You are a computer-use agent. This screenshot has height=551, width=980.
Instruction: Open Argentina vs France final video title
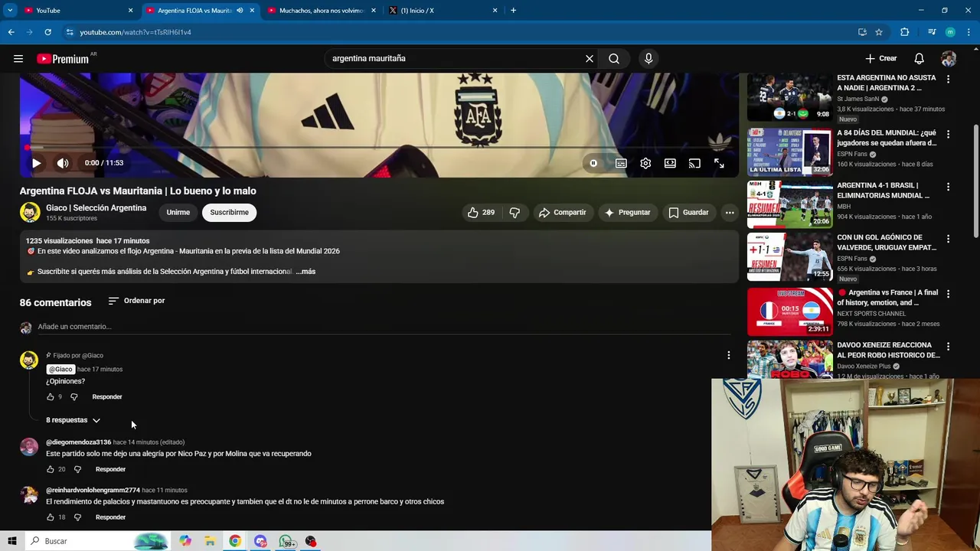click(x=887, y=298)
